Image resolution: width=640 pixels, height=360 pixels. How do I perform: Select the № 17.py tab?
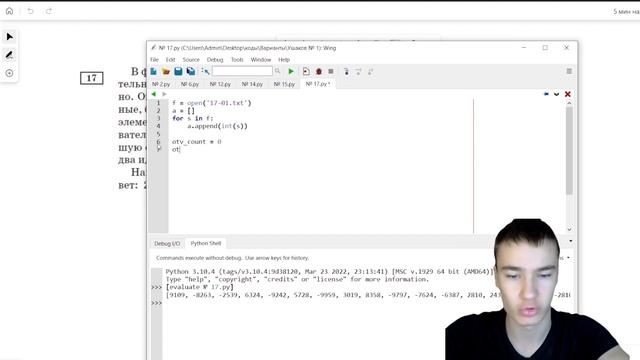(318, 84)
